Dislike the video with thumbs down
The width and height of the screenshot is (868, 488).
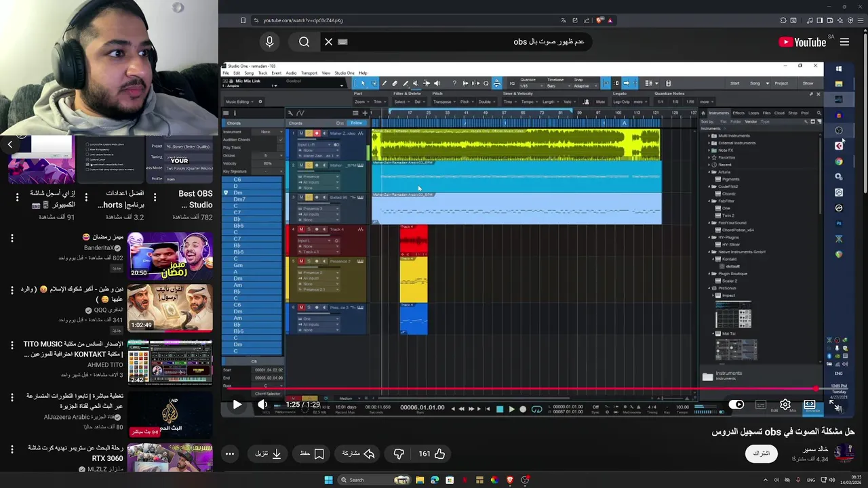(399, 453)
